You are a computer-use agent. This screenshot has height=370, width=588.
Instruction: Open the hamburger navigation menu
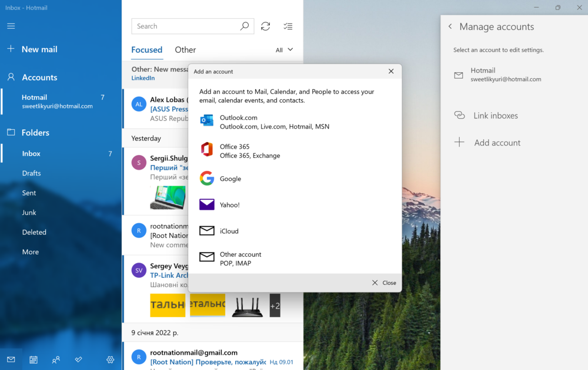click(11, 26)
